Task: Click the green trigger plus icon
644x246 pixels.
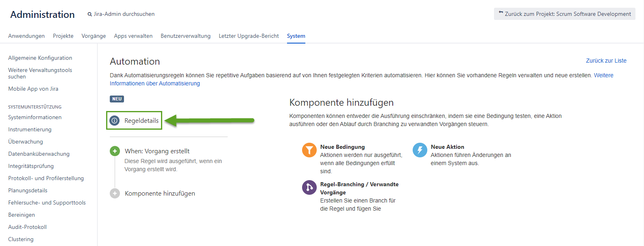Action: pos(115,151)
